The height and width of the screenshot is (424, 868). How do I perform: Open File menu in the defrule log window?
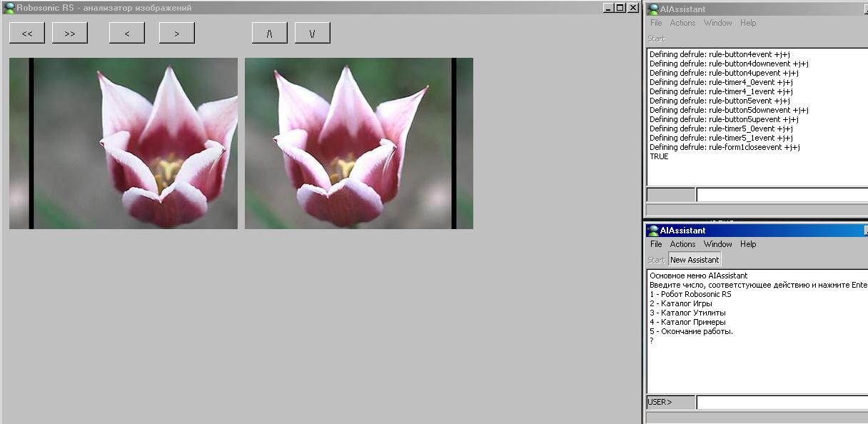(656, 23)
